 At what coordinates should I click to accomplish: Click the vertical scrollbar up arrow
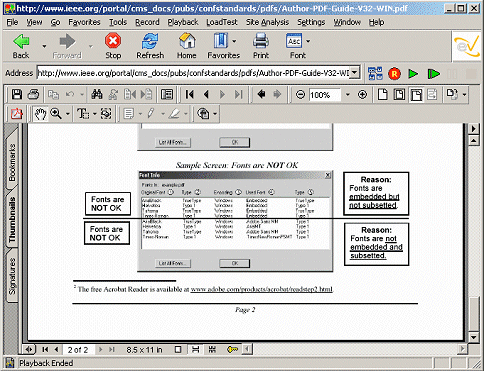[x=474, y=141]
